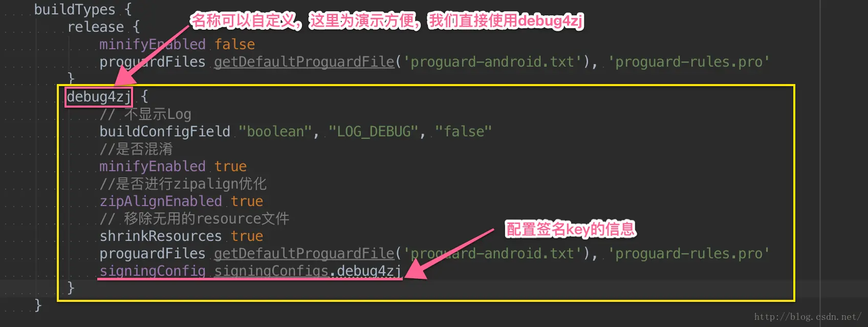Place cursor on buildConfigField line
The width and height of the screenshot is (868, 327).
point(295,132)
